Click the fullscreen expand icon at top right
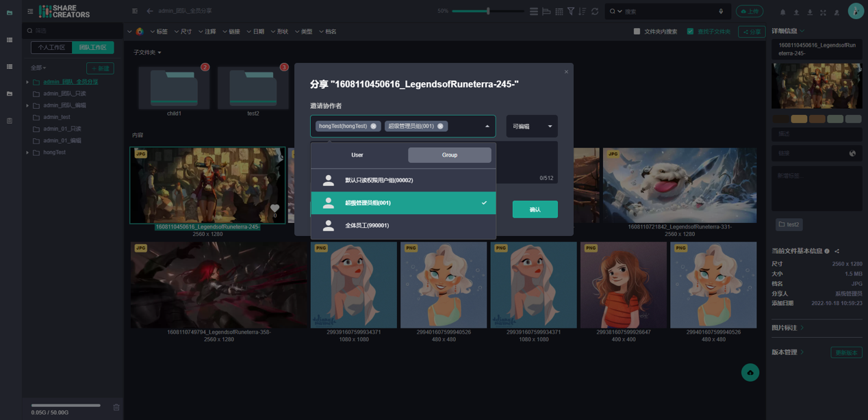 824,12
